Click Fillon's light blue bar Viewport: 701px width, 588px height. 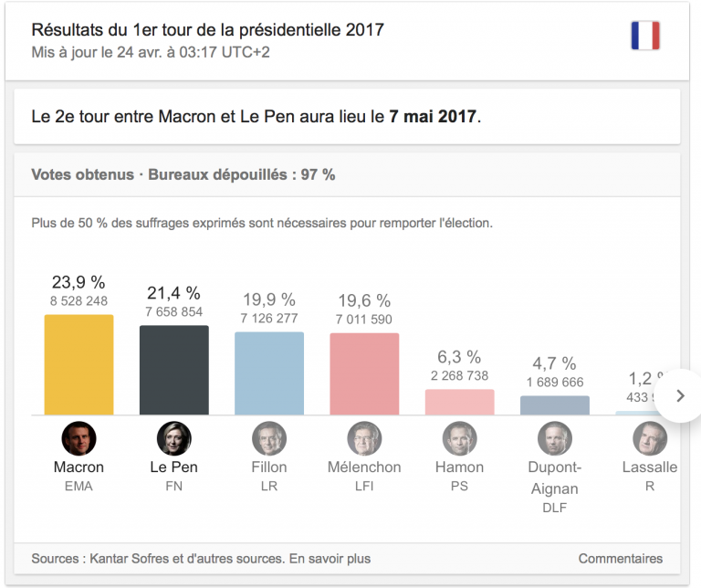point(269,373)
